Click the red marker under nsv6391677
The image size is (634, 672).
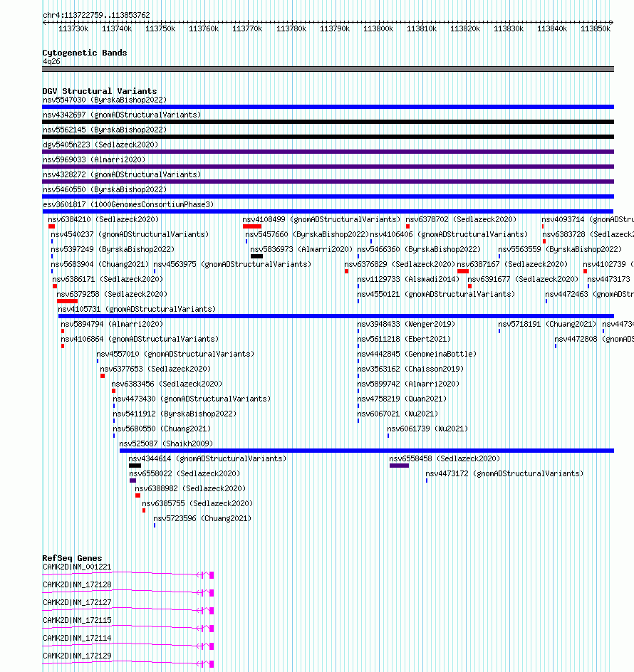tap(469, 286)
